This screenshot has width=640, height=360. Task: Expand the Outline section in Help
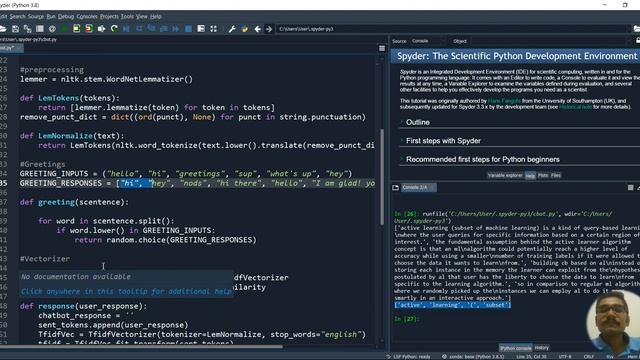(x=418, y=122)
